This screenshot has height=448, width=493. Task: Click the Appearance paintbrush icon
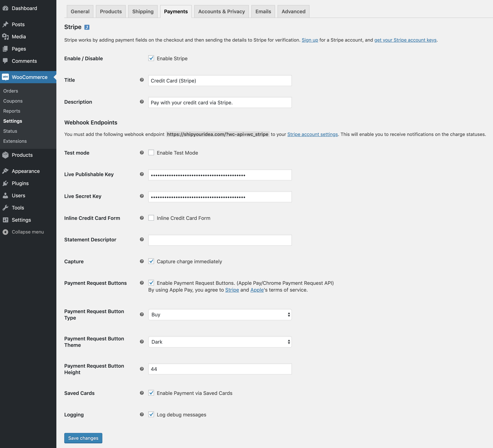coord(6,171)
